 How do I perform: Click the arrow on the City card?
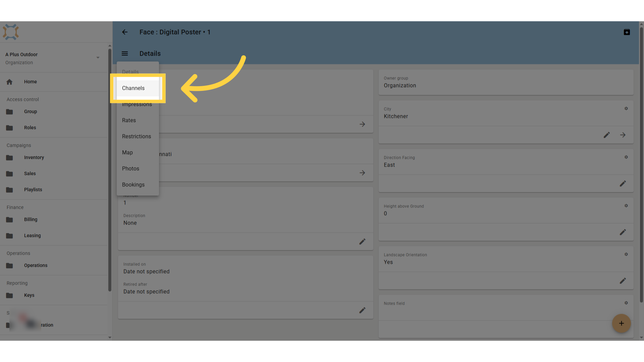click(623, 135)
